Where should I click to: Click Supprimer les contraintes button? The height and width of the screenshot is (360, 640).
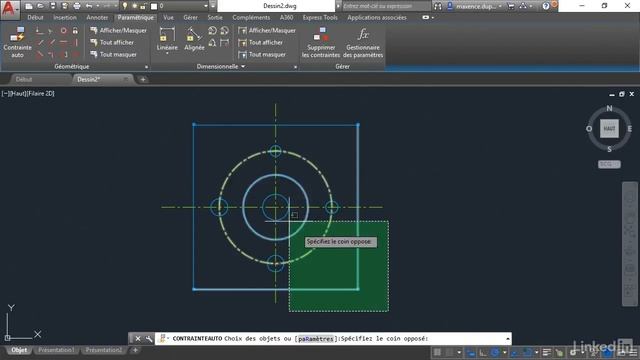[x=321, y=42]
